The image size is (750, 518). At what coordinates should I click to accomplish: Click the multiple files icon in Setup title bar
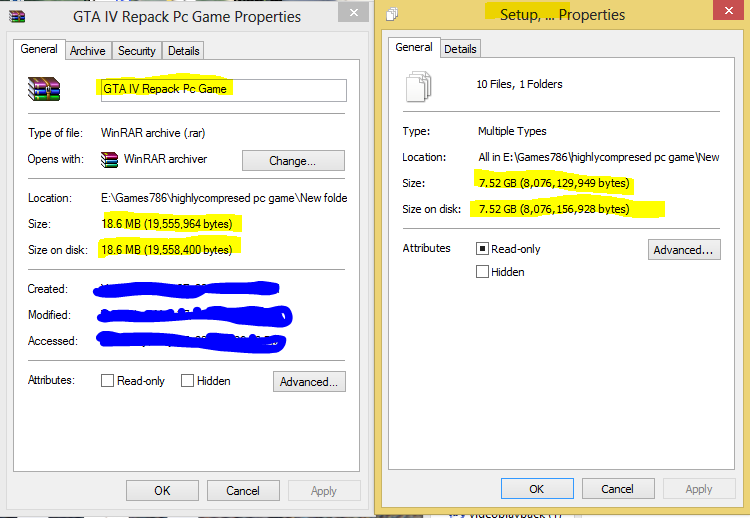pyautogui.click(x=392, y=14)
